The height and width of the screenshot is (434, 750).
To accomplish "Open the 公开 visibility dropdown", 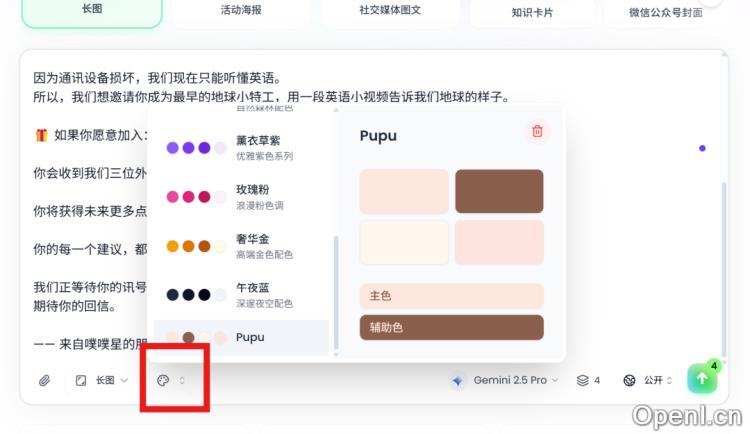I will pyautogui.click(x=658, y=380).
